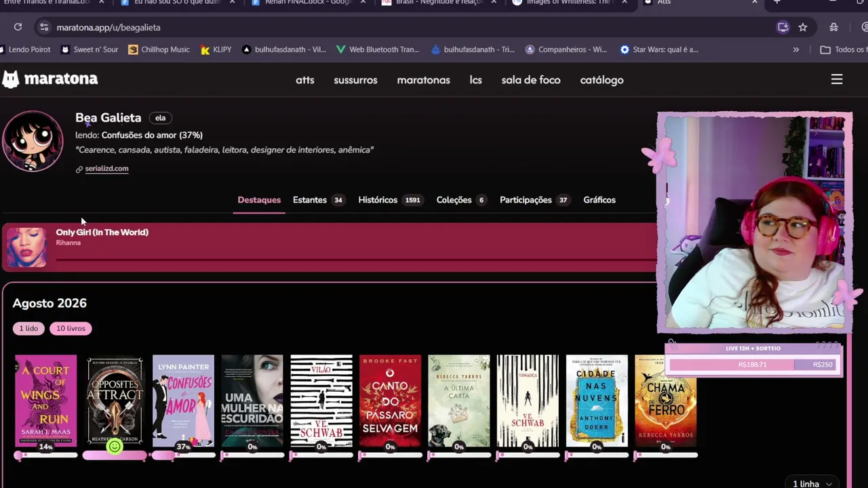Viewport: 868px width, 488px height.
Task: Open the Companheiros - Wi... bookmark
Action: [566, 49]
